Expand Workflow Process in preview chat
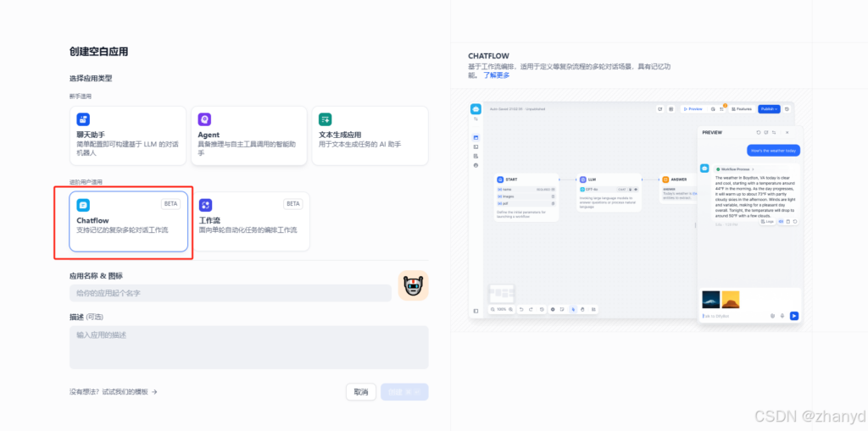The width and height of the screenshot is (868, 431). (735, 169)
